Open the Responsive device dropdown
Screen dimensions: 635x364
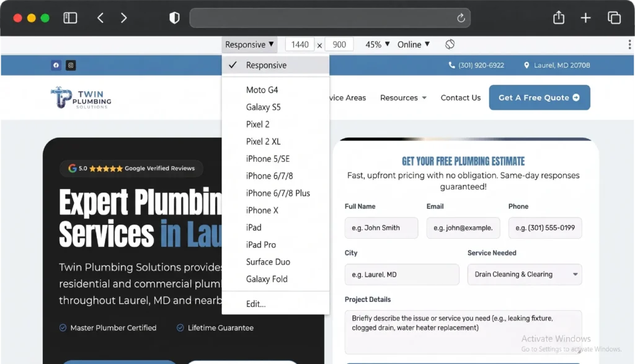click(x=249, y=45)
